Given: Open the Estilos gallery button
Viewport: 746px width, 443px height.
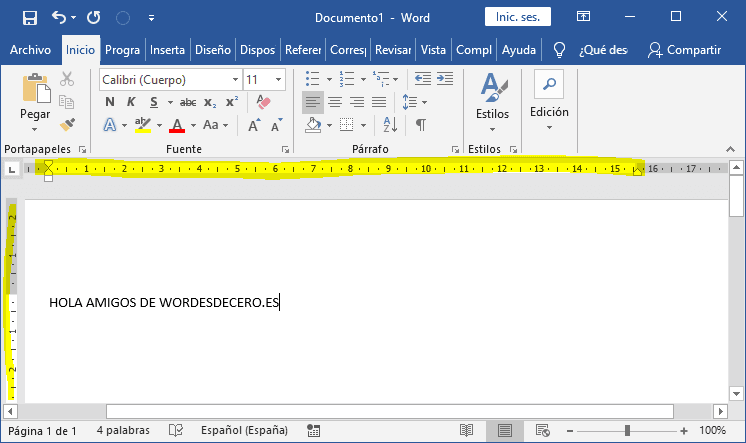Looking at the screenshot, I should coord(493,102).
